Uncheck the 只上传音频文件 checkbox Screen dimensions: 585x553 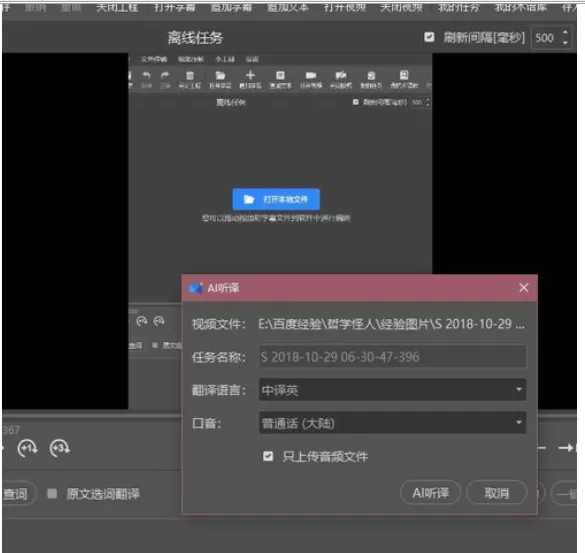pyautogui.click(x=268, y=456)
